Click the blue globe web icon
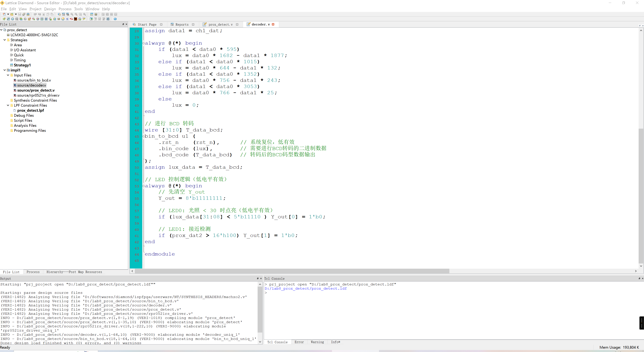644x352 pixels. (115, 19)
